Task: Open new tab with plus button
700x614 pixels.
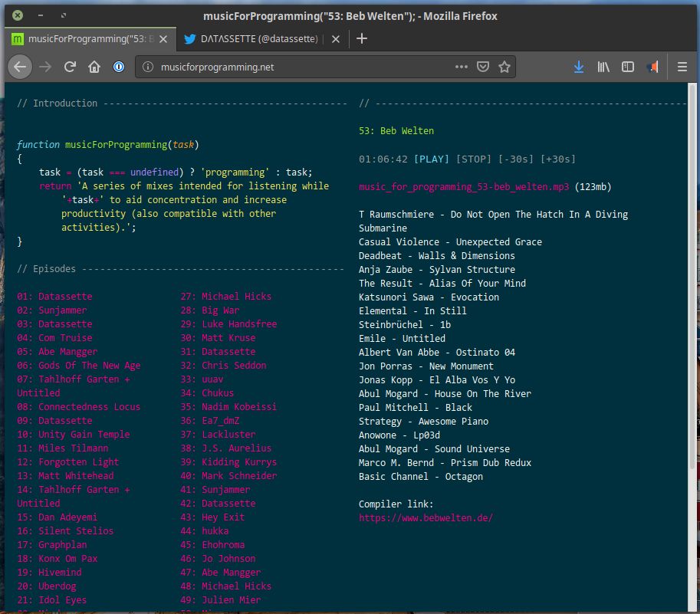Action: pyautogui.click(x=363, y=38)
